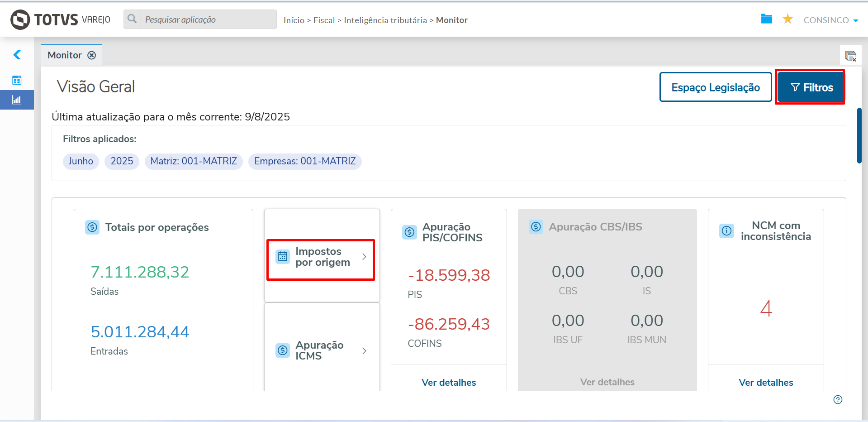Click Início in the breadcrumb

pos(294,20)
